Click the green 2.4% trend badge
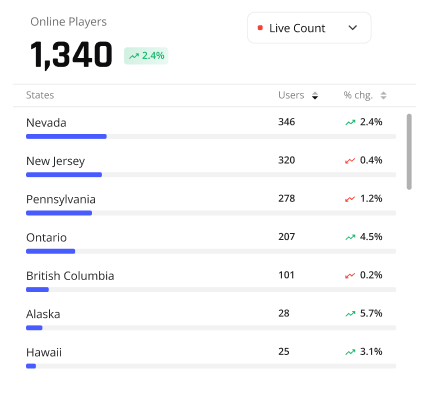Image resolution: width=430 pixels, height=404 pixels. [x=146, y=56]
